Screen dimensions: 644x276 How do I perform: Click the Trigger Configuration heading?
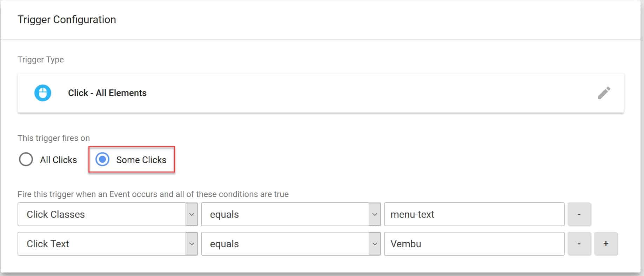point(67,20)
